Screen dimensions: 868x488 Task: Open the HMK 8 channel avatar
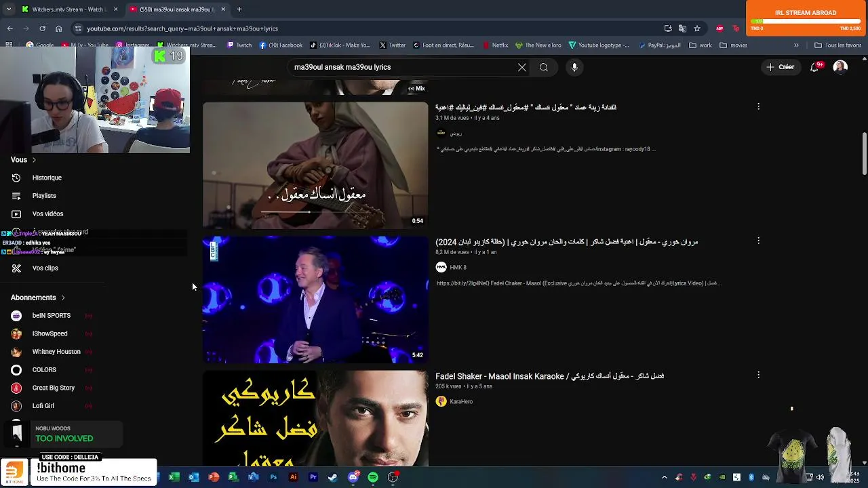click(441, 267)
